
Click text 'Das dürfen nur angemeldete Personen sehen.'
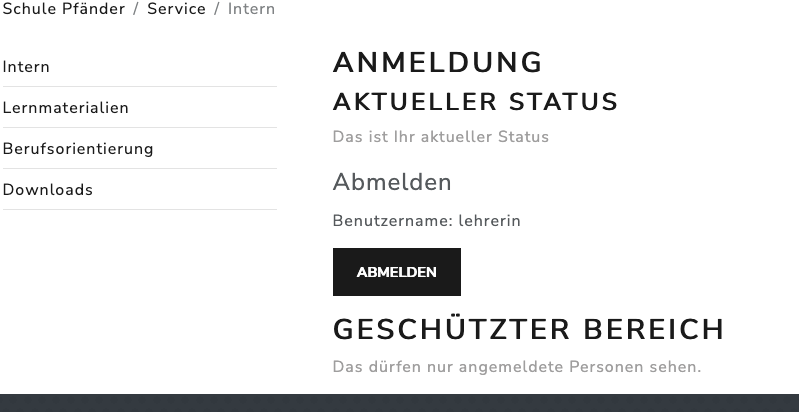point(517,367)
